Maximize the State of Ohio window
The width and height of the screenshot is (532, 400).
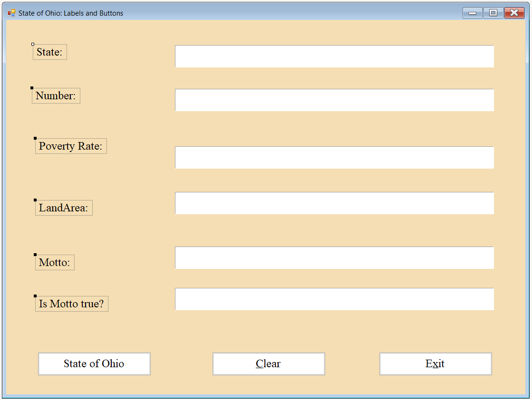click(493, 13)
